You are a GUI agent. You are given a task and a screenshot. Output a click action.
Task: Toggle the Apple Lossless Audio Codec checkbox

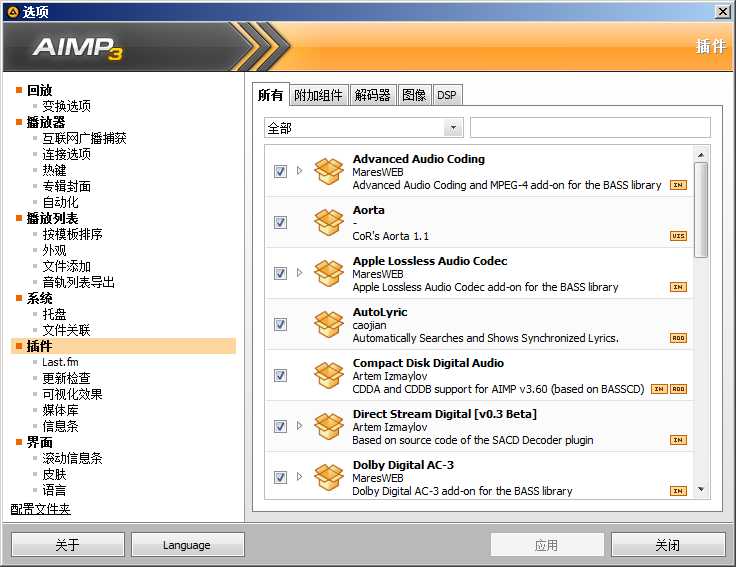[x=280, y=273]
